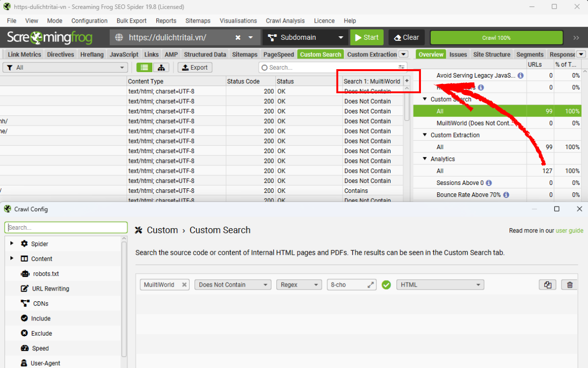Open the Regex type dropdown

pos(298,285)
